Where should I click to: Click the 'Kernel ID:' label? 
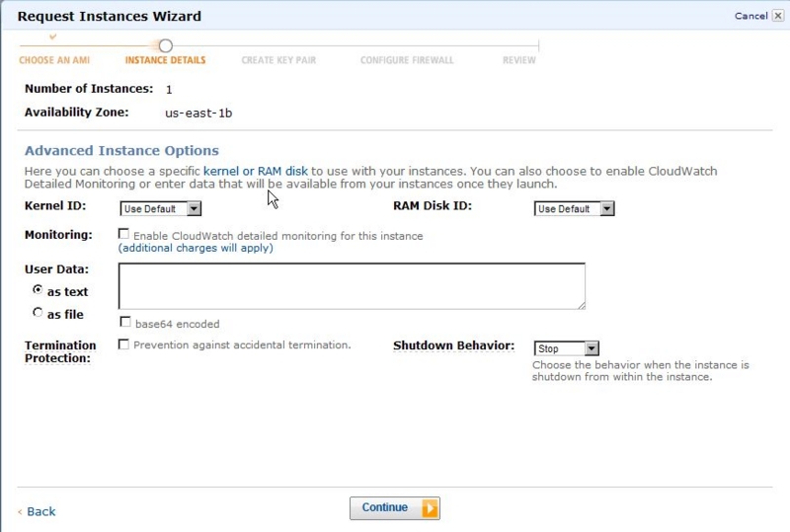click(x=55, y=206)
